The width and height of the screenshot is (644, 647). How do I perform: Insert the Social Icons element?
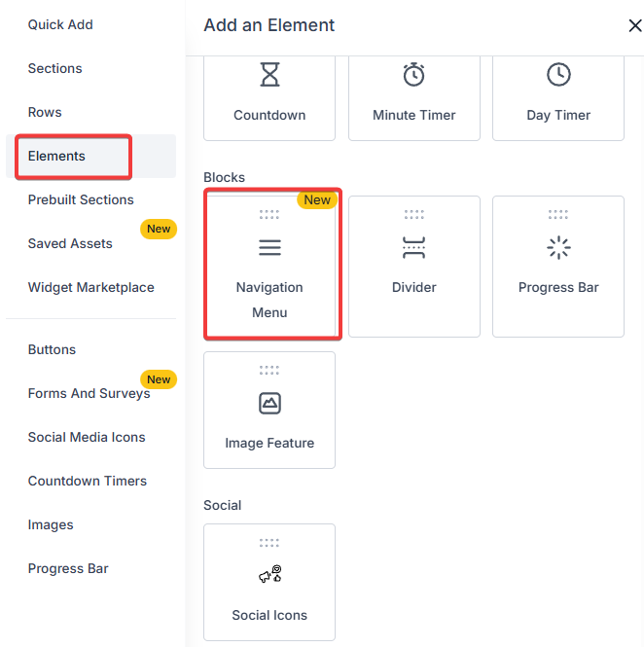269,582
